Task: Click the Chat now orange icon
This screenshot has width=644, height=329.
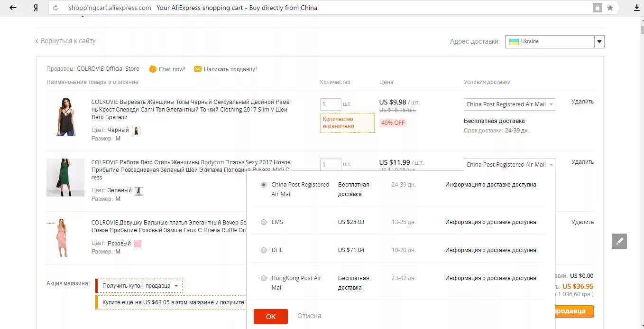Action: coord(152,69)
